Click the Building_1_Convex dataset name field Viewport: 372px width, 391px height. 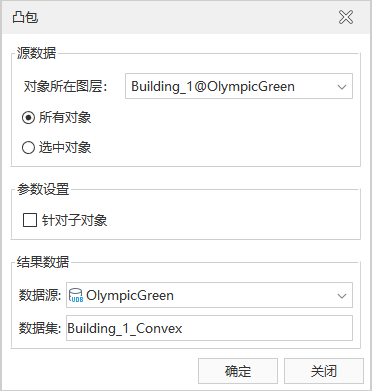[209, 328]
